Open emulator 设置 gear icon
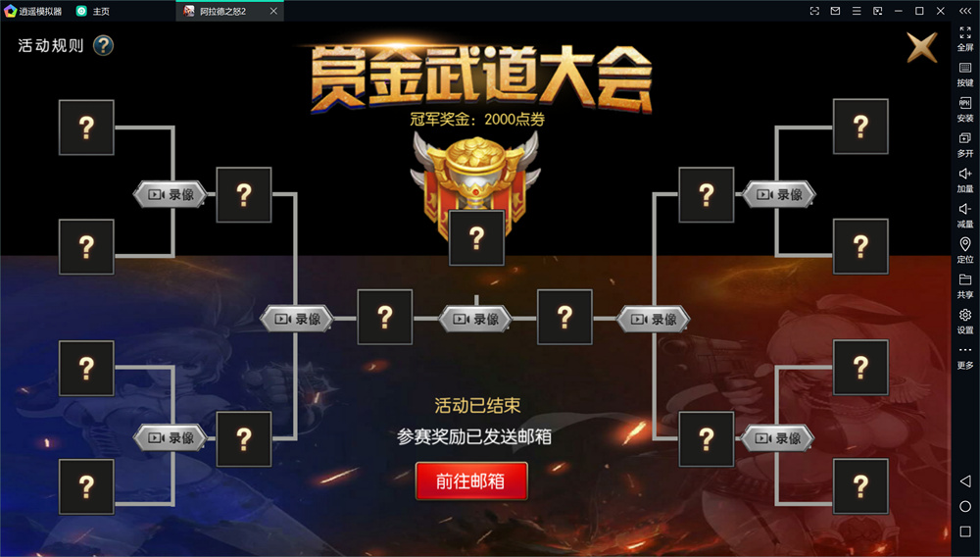Image resolution: width=980 pixels, height=557 pixels. coord(965,321)
